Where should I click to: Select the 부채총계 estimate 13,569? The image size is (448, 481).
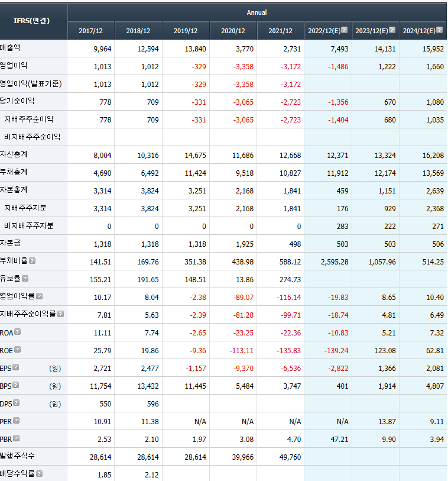click(433, 173)
